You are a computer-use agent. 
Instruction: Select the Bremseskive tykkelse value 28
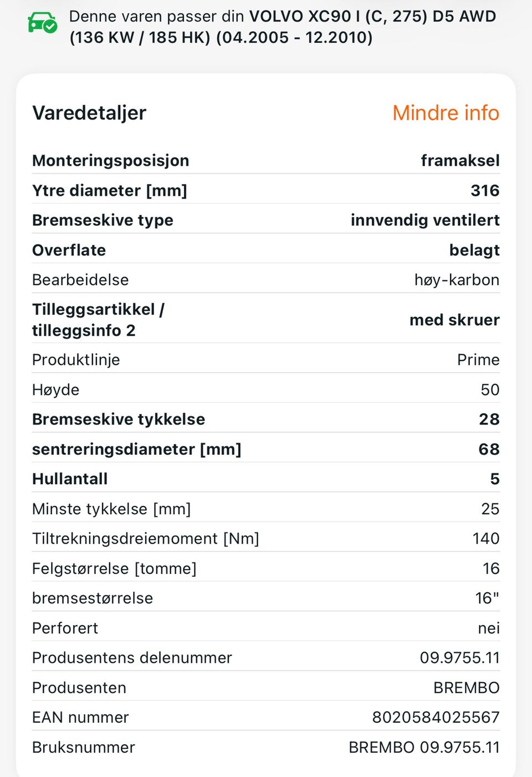[x=489, y=419]
